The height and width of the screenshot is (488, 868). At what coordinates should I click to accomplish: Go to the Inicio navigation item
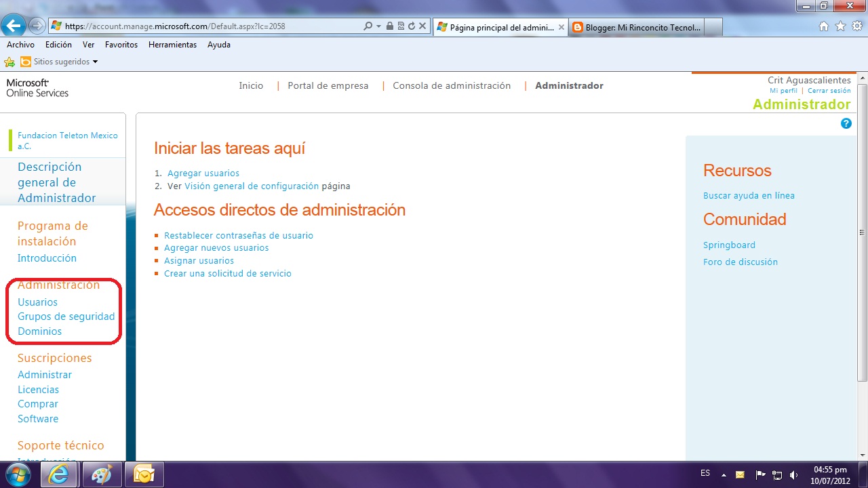[x=251, y=86]
